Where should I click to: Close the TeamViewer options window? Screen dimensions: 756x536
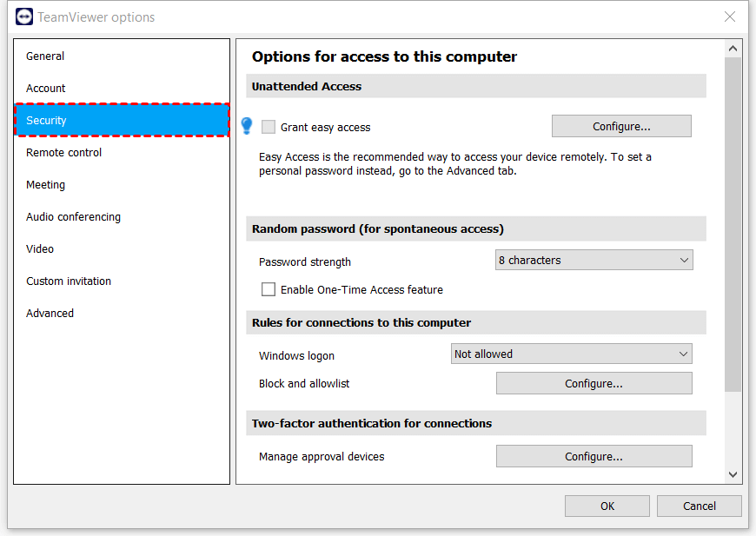point(730,17)
